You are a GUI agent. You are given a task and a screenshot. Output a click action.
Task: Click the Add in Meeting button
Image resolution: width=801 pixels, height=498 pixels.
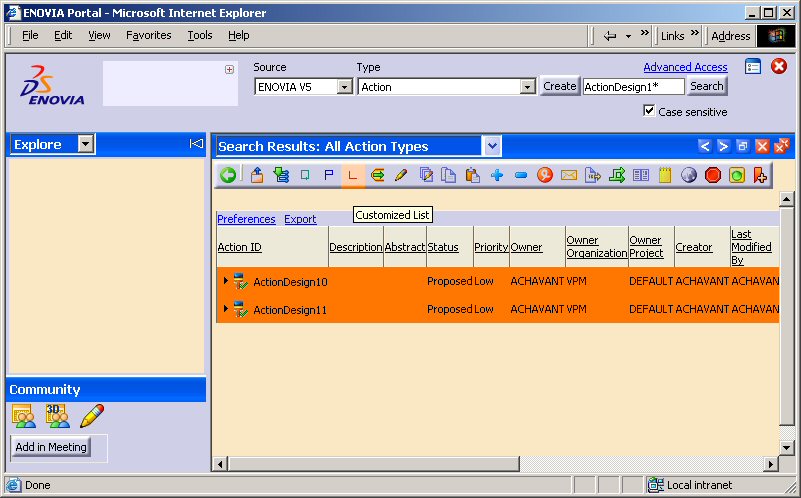click(51, 447)
